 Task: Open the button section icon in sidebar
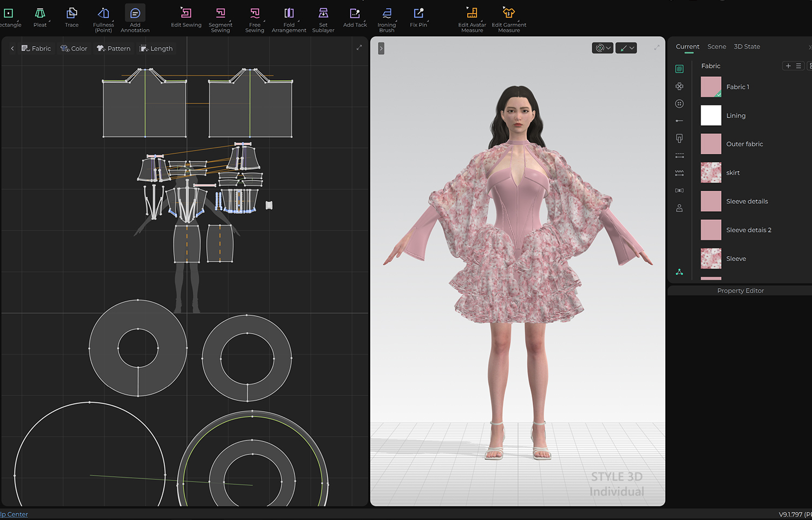click(679, 103)
